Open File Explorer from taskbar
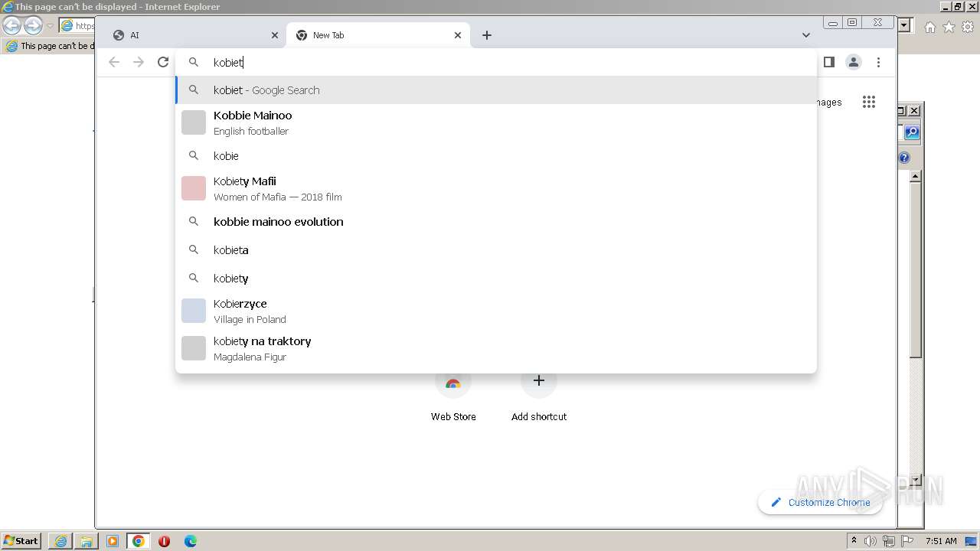Viewport: 980px width, 551px height. pyautogui.click(x=87, y=541)
